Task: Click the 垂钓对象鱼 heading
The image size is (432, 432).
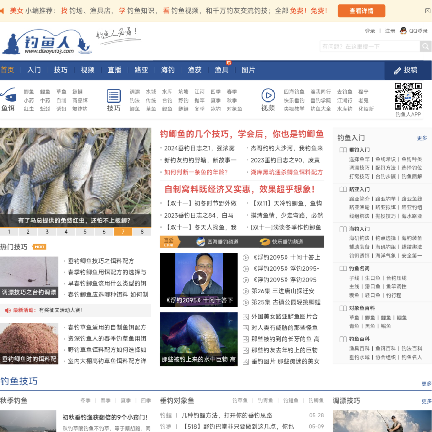Action: point(177,401)
